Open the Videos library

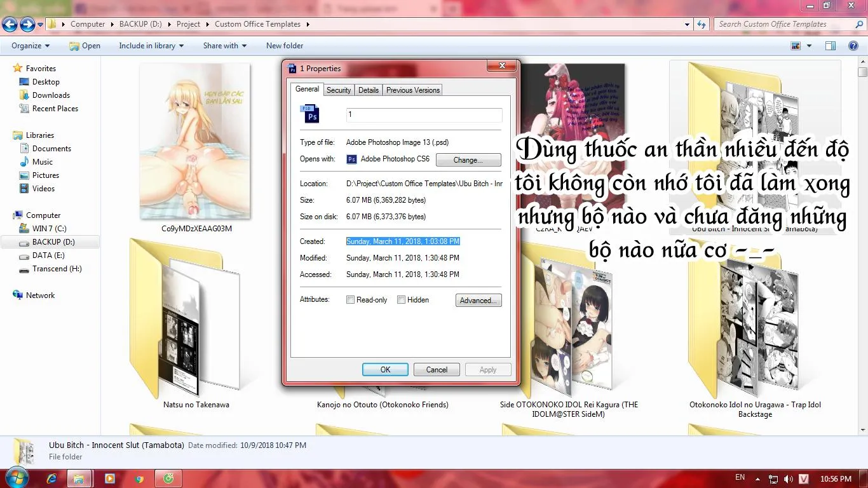[43, 189]
